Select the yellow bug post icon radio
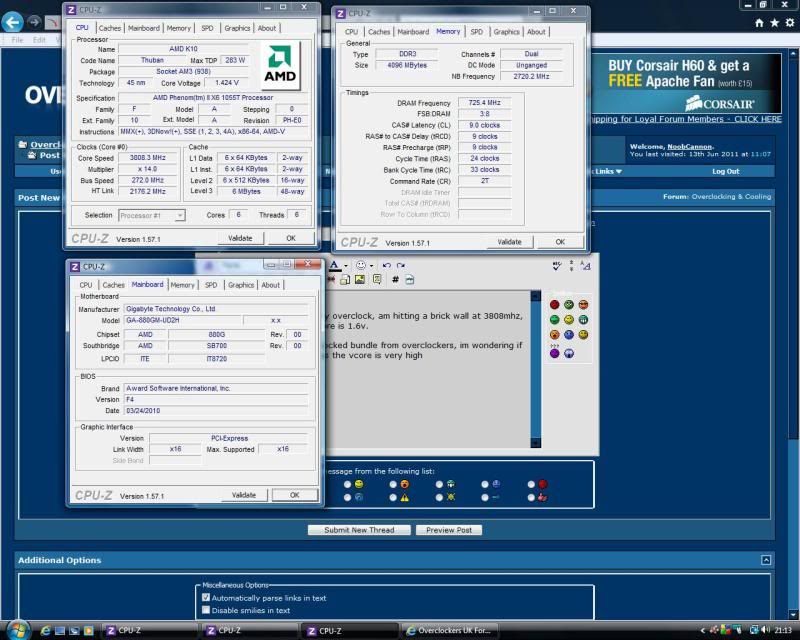This screenshot has height=640, width=800. pyautogui.click(x=439, y=498)
